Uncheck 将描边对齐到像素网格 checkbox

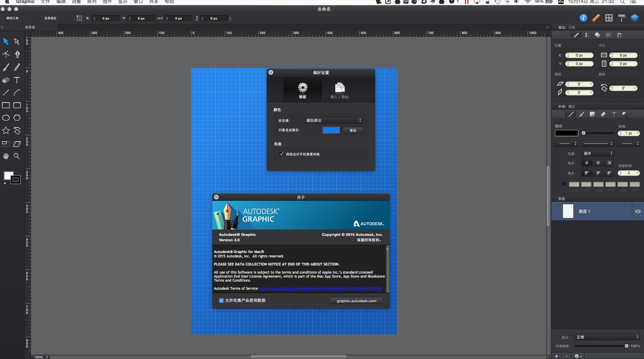pyautogui.click(x=282, y=154)
